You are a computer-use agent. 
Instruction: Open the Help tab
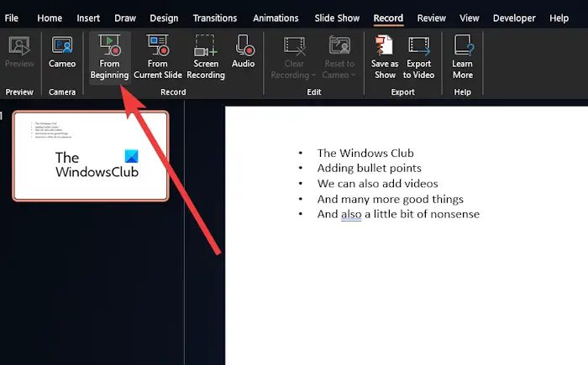(x=559, y=18)
